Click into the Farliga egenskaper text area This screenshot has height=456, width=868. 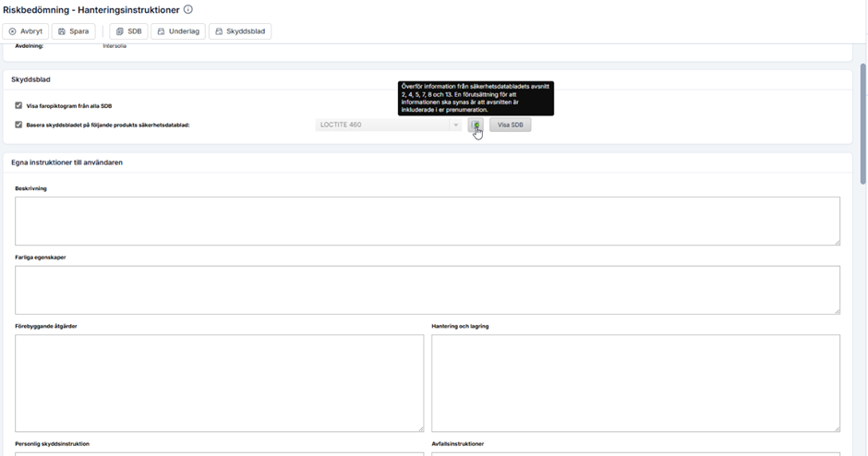[428, 290]
